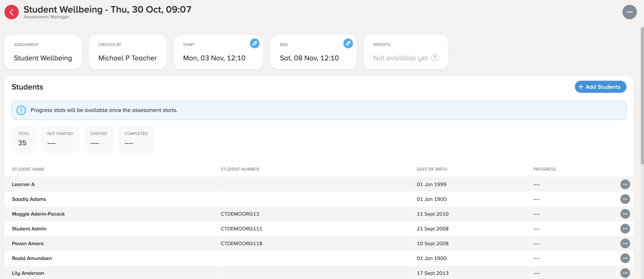Click the Total students stat card
Viewport: 644px width, 279px height.
pos(24,139)
